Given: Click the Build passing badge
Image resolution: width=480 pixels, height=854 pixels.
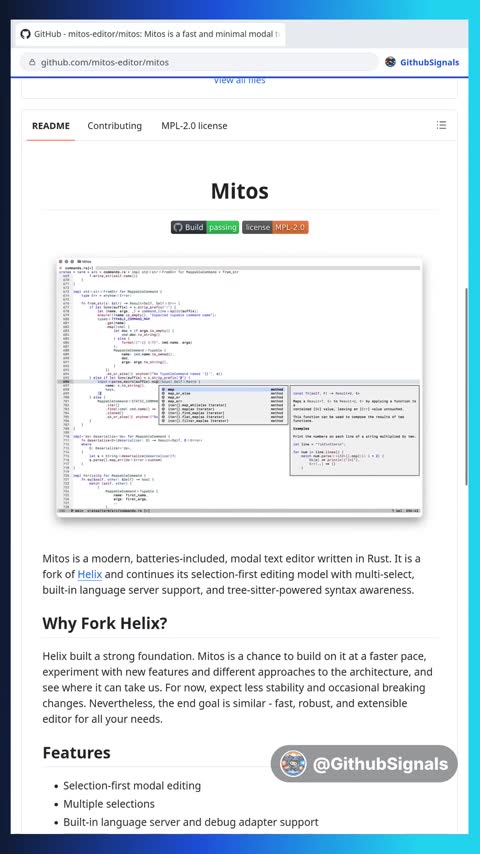Looking at the screenshot, I should pos(205,227).
